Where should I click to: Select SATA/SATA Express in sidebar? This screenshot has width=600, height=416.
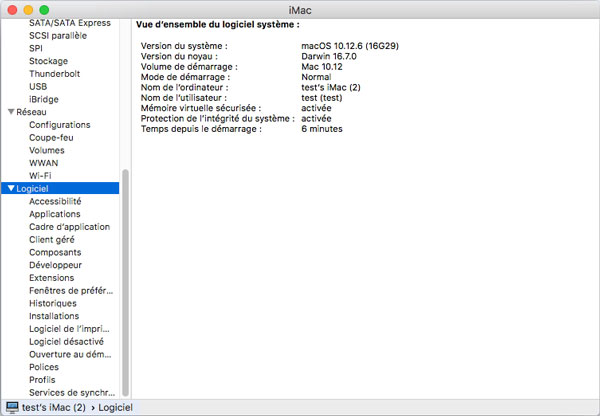[70, 23]
